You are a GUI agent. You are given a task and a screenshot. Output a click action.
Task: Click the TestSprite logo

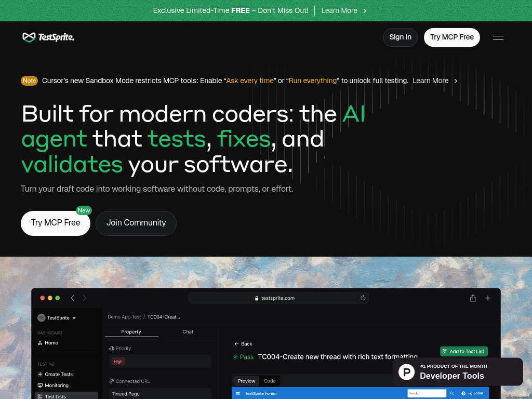[x=48, y=37]
